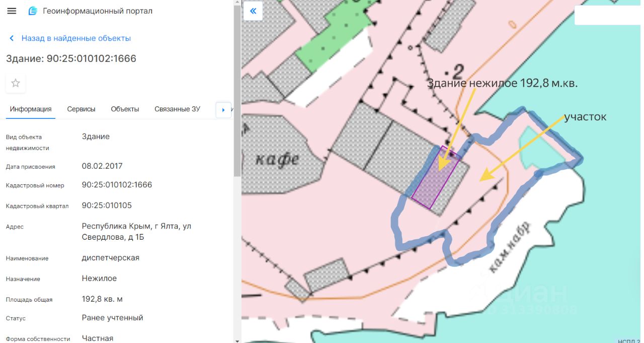Click the Геоинформационный портал title text
Screen dimensions: 644x343
[x=98, y=11]
